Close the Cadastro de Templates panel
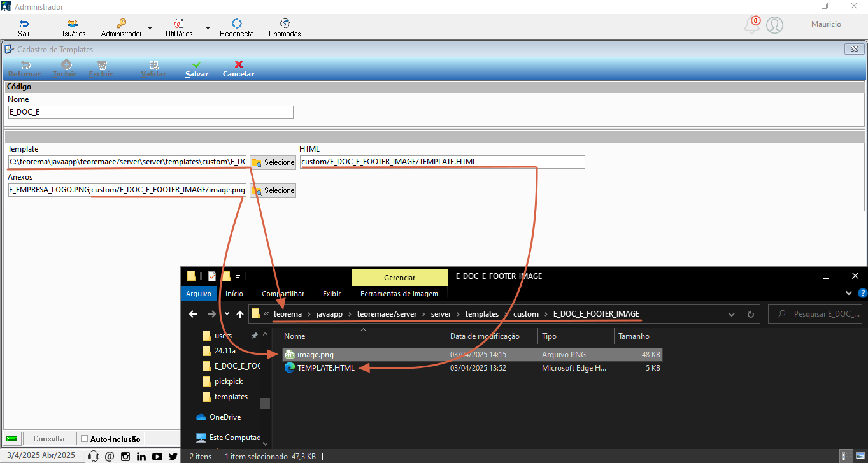 853,49
